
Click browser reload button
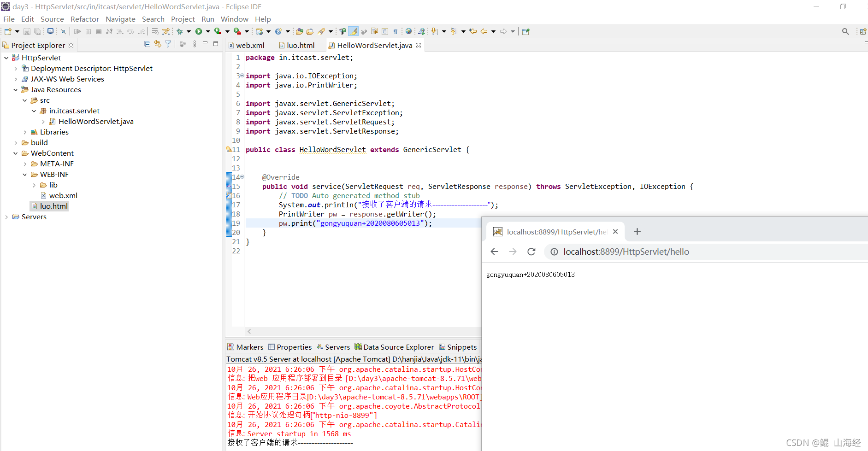(531, 252)
